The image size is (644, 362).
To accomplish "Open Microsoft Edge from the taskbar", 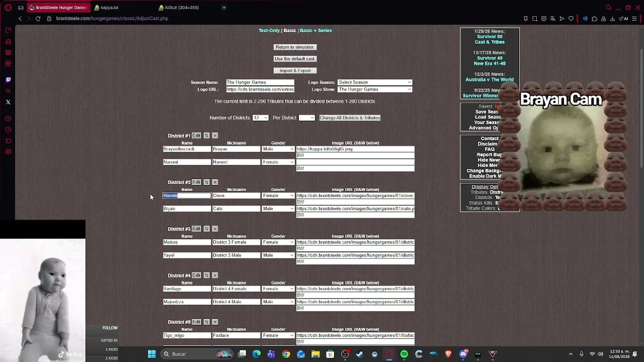I will point(257,354).
